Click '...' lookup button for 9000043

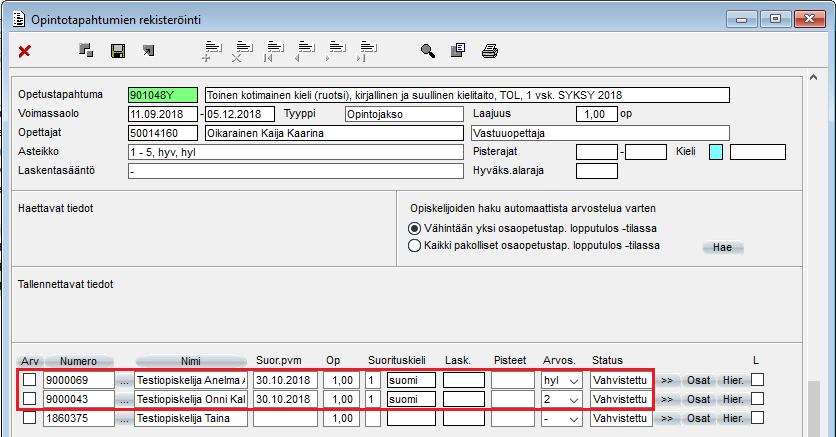pos(124,400)
